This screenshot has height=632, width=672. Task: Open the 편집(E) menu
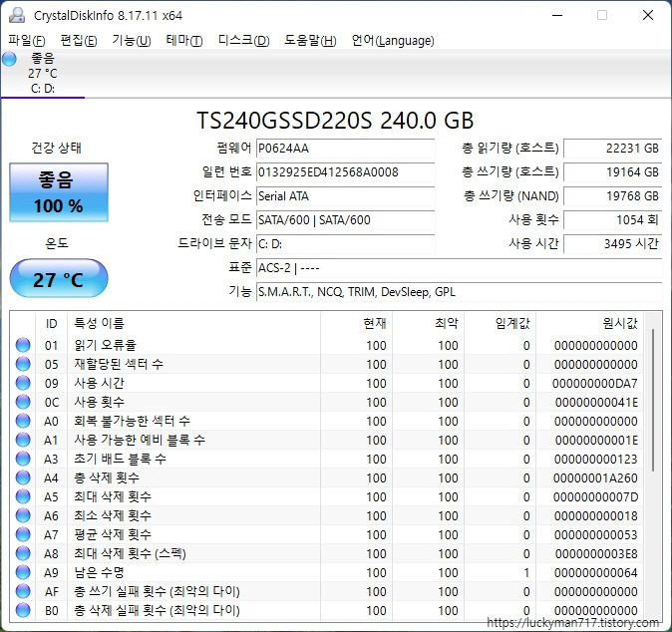[79, 40]
